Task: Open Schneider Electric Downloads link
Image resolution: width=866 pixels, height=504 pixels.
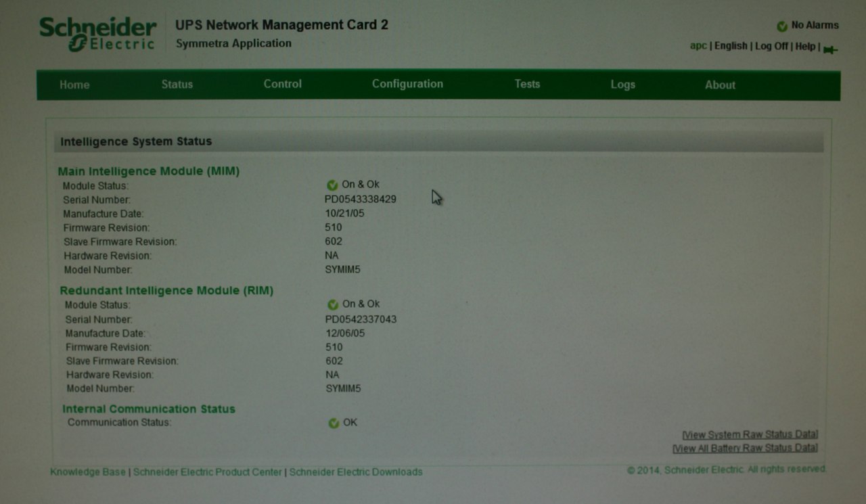Action: coord(356,472)
